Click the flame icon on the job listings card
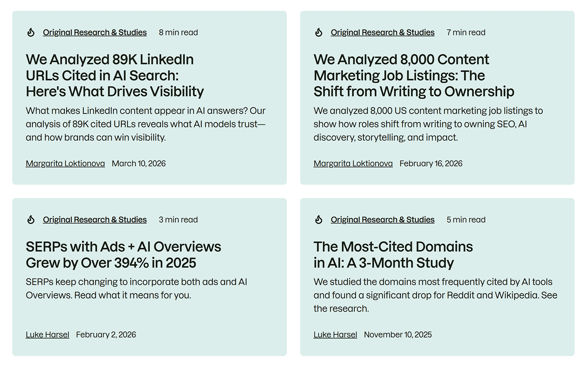588x369 pixels. [x=319, y=32]
